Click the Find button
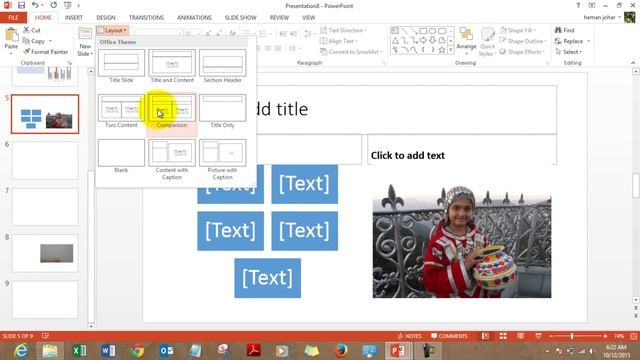 [564, 30]
